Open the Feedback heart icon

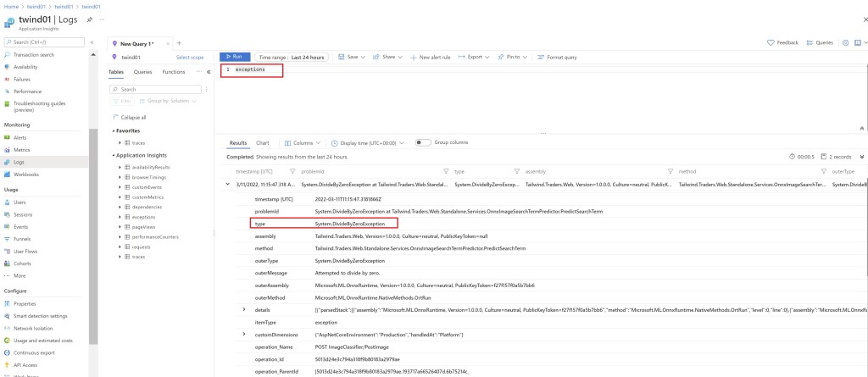(x=771, y=42)
